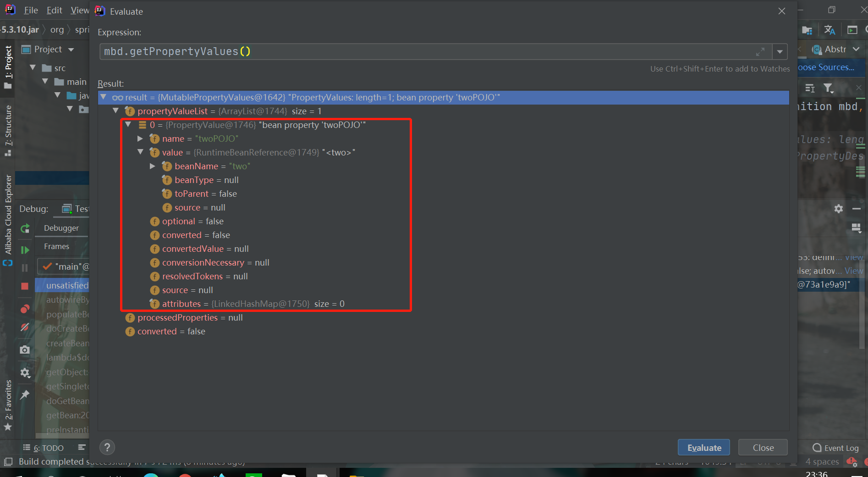Open the Evaluate dialog help button
Viewport: 868px width, 477px height.
(x=107, y=447)
